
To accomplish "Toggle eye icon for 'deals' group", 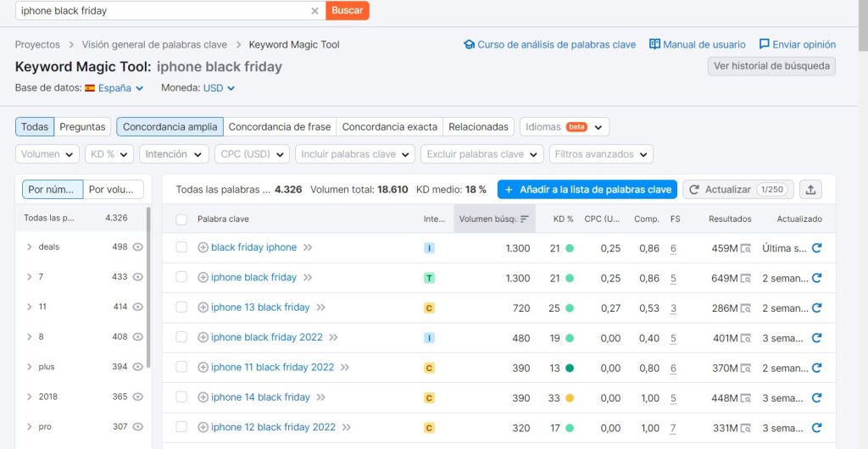I will point(138,247).
